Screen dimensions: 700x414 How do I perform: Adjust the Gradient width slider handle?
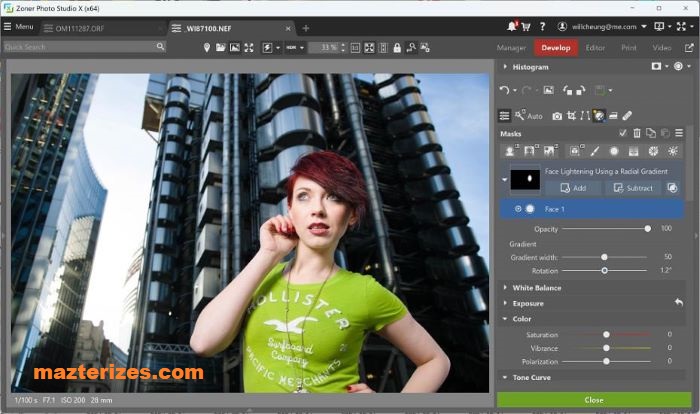click(604, 257)
